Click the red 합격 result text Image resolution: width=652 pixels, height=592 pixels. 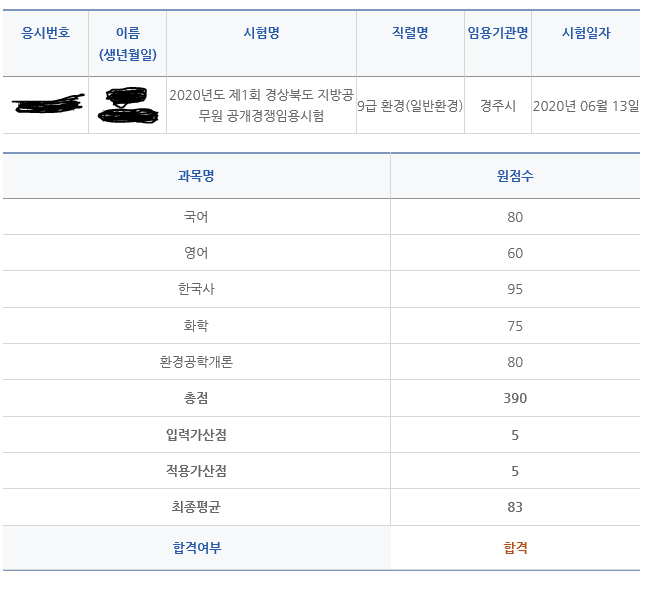pyautogui.click(x=515, y=547)
